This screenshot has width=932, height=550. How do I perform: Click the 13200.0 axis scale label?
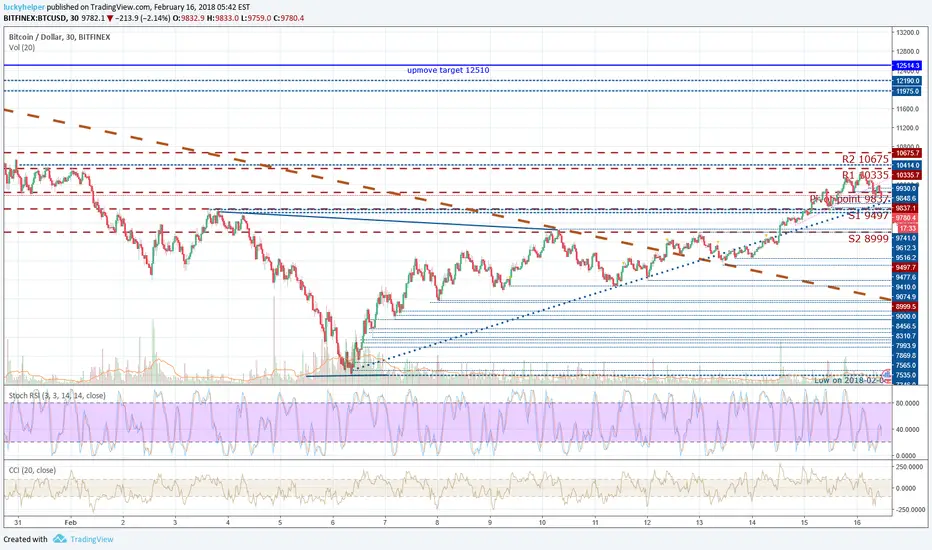click(909, 32)
